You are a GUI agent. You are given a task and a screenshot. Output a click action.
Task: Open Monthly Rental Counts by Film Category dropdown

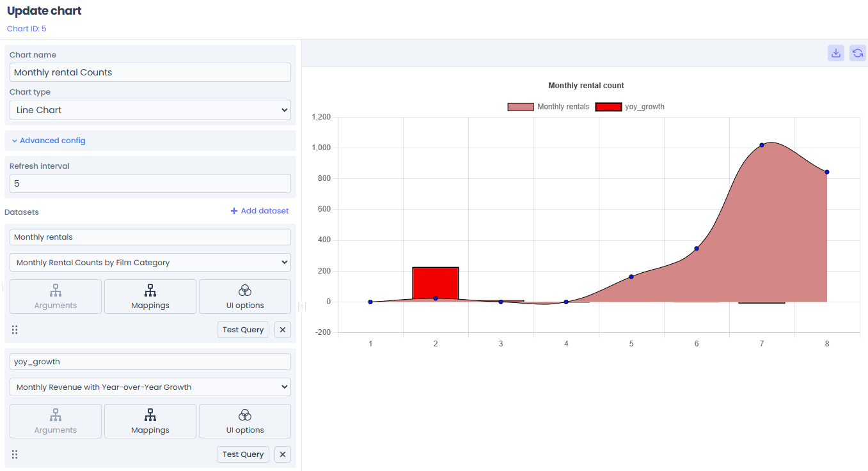150,263
